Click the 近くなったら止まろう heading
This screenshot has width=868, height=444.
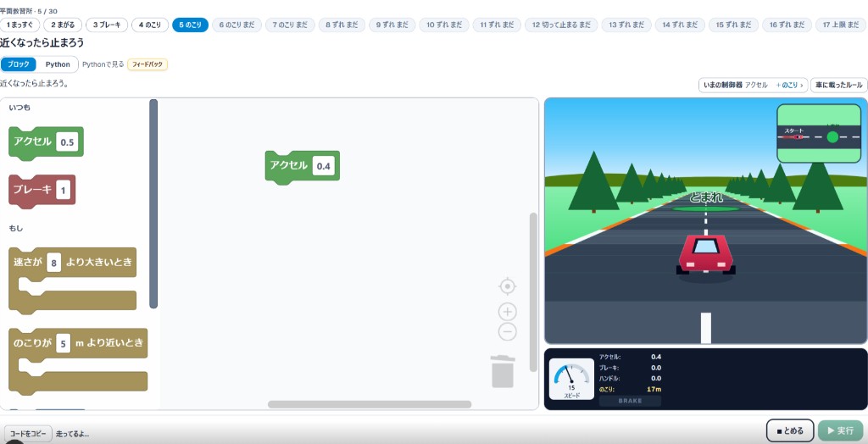point(42,42)
